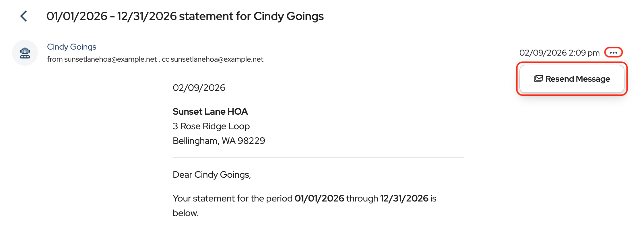Click the word below ending the paragraph

185,213
